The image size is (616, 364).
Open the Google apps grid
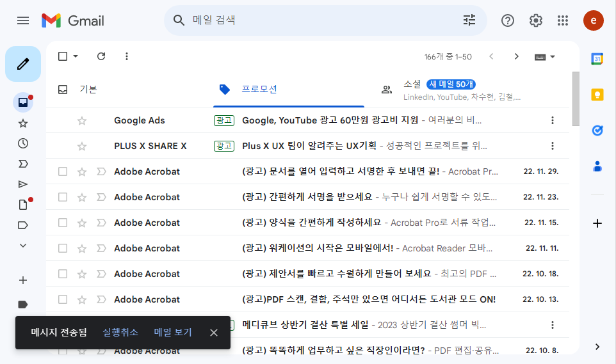(563, 20)
